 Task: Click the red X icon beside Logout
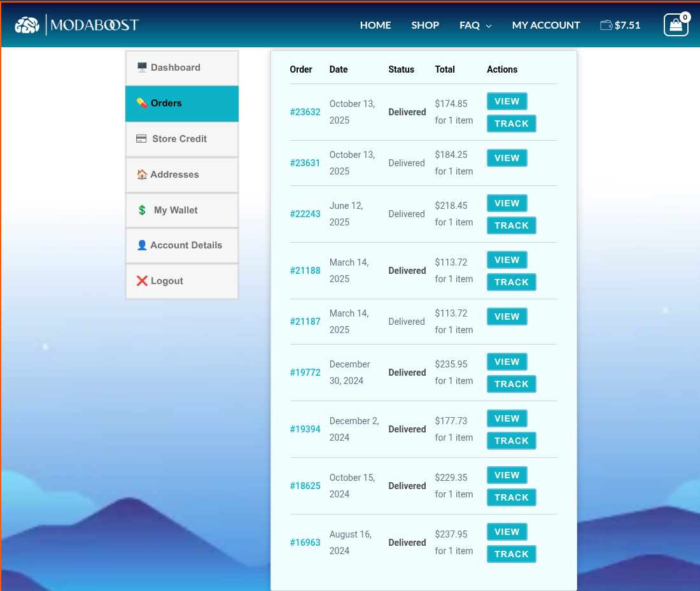pos(141,280)
